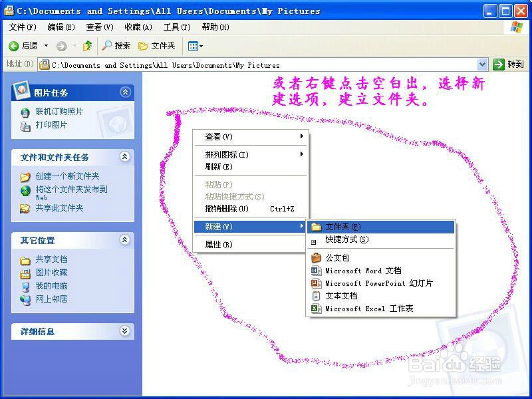Click the briefcase icon beside 公文包
This screenshot has height=399, width=532.
[x=316, y=258]
